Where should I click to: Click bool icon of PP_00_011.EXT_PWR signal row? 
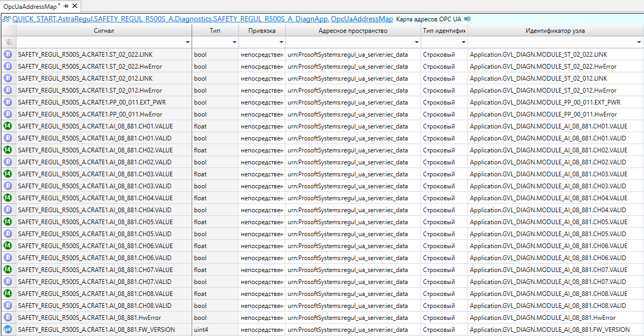[8, 102]
